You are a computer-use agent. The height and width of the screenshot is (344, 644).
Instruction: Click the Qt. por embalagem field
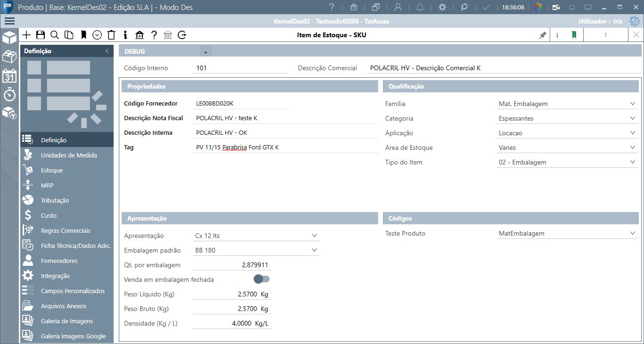point(232,265)
